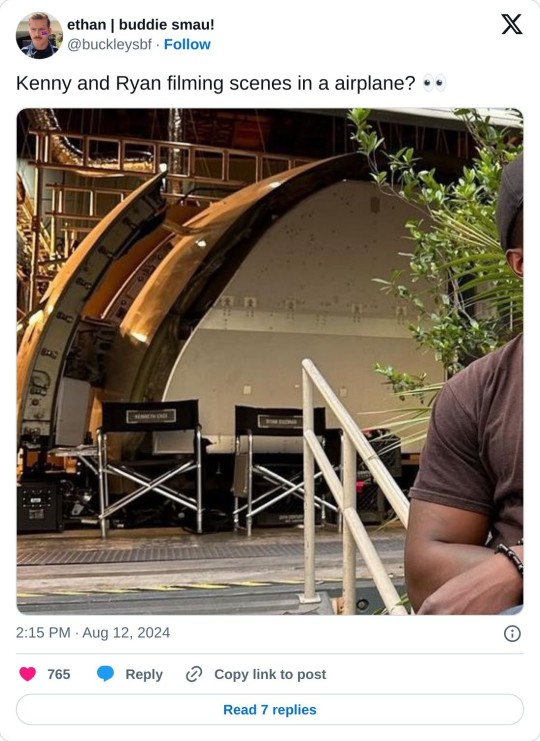Open display name ethan | buddie smau!

pyautogui.click(x=141, y=25)
